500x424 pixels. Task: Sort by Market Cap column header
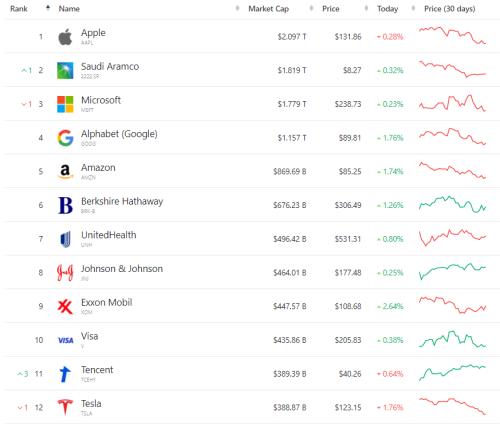(269, 9)
